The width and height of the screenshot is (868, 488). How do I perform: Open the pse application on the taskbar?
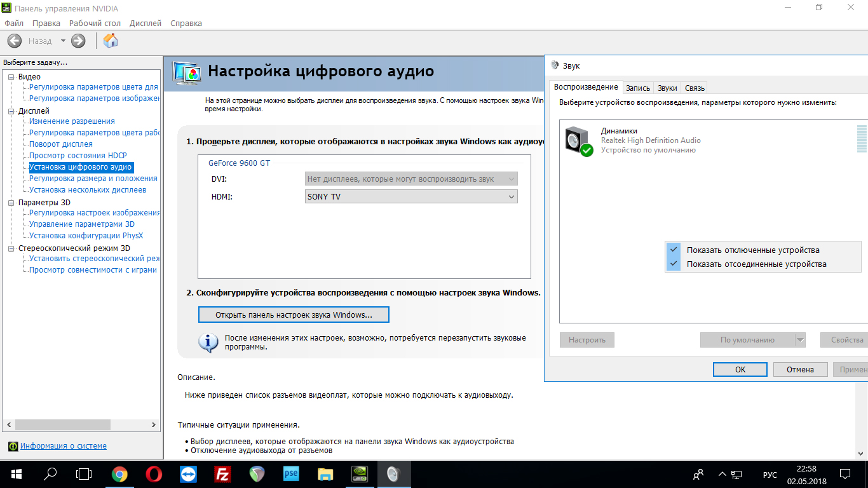coord(291,474)
